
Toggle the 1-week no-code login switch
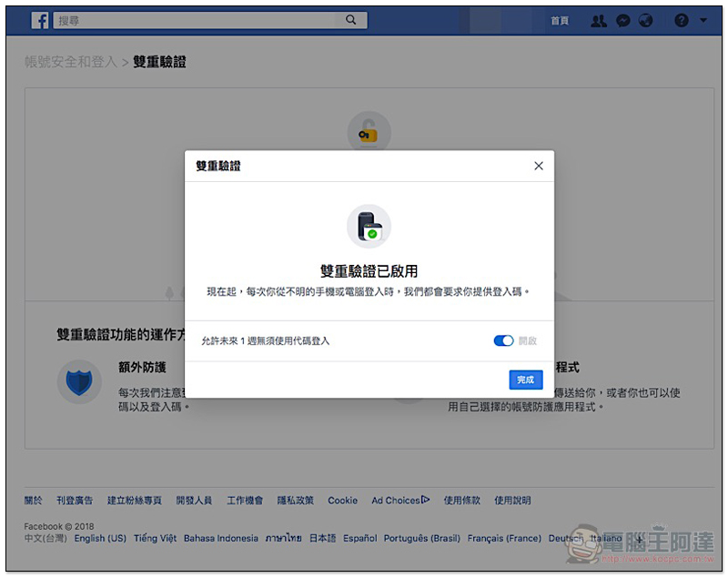click(x=503, y=340)
